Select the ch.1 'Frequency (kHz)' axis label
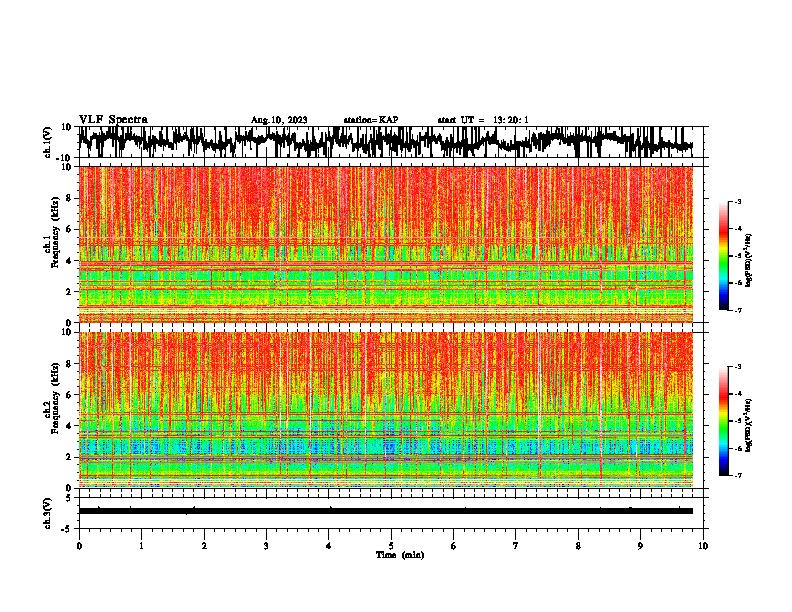The image size is (792, 612). point(55,232)
